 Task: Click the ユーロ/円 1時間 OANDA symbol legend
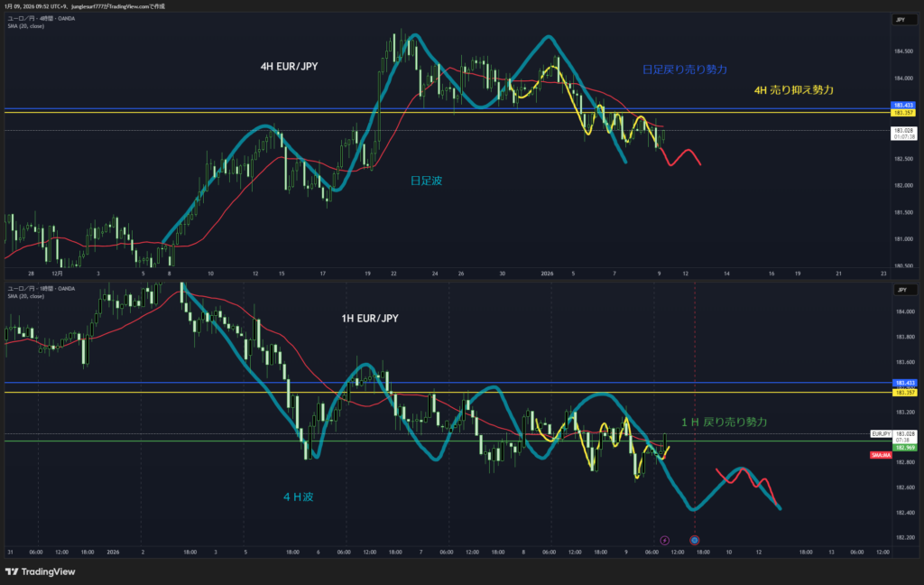(x=42, y=288)
